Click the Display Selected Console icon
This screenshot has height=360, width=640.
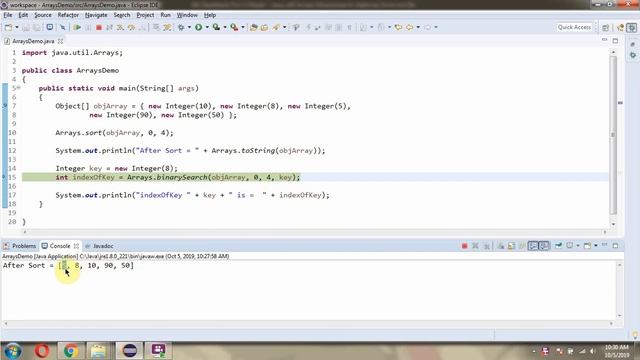click(x=569, y=246)
